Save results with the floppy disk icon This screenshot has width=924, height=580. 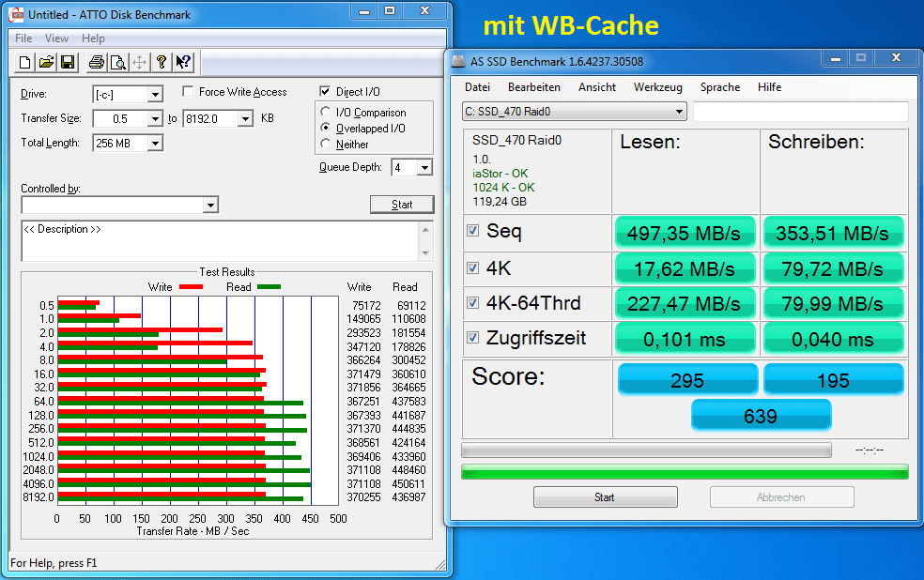click(x=68, y=62)
